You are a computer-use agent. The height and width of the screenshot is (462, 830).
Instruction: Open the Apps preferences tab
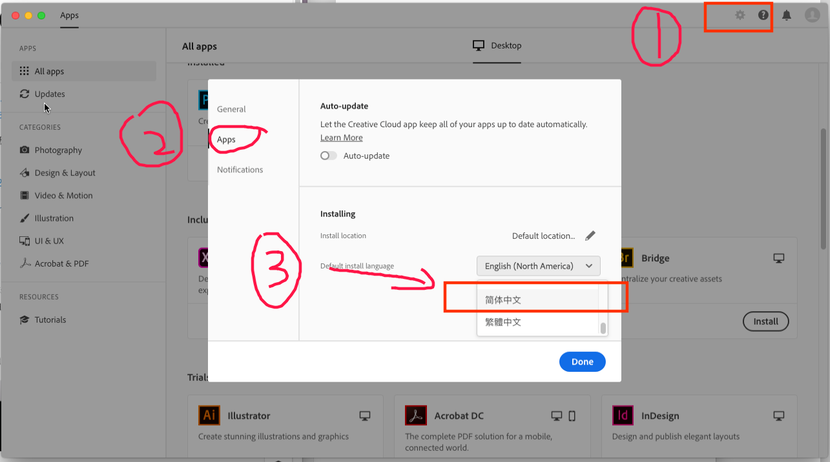pyautogui.click(x=226, y=139)
